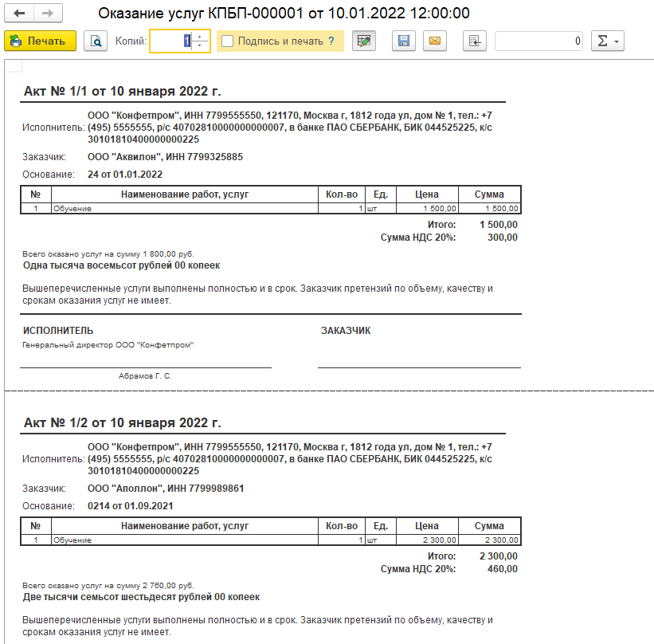
Task: Enable the Подпись и печать checkbox
Action: (227, 41)
